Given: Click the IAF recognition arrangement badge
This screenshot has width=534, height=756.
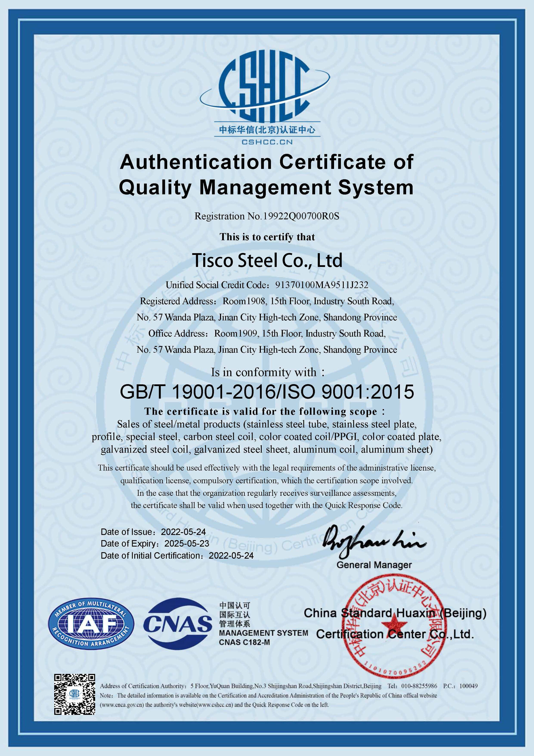Looking at the screenshot, I should click(92, 624).
